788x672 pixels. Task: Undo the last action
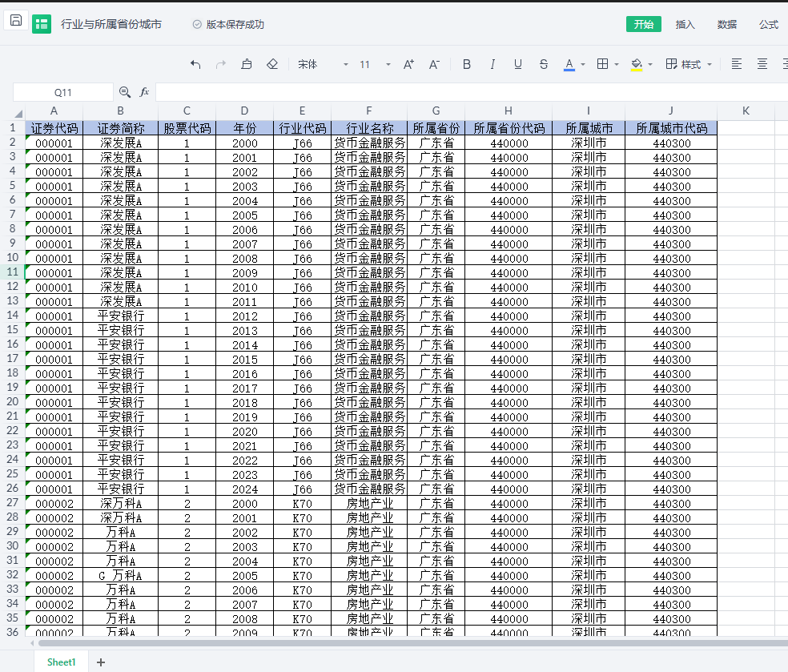point(195,64)
